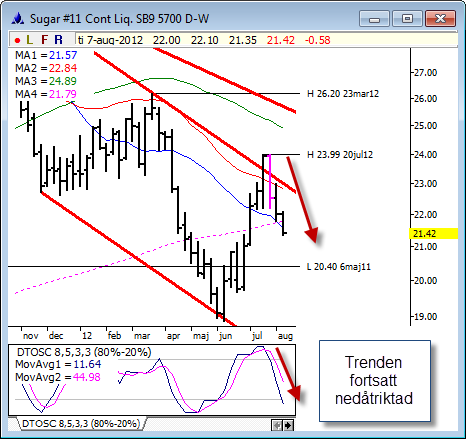Click the red record dot in the toolbar
The image size is (466, 439).
pyautogui.click(x=17, y=41)
